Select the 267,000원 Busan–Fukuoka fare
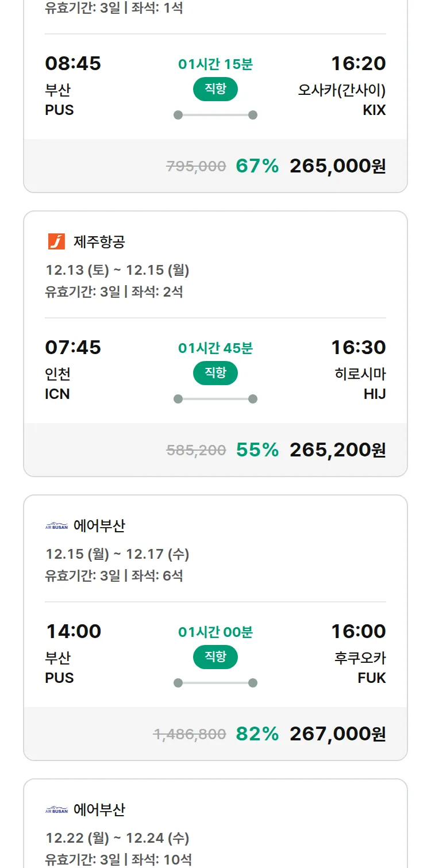The image size is (431, 868). click(337, 734)
